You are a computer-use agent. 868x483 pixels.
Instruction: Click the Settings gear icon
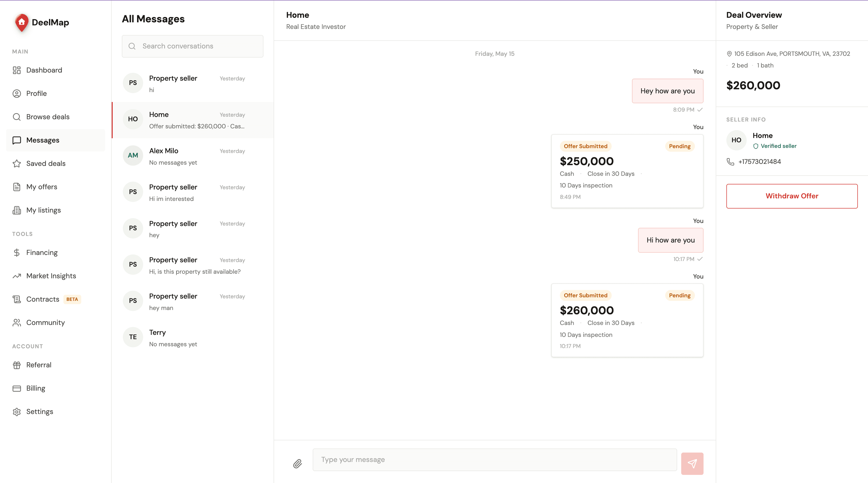(16, 412)
